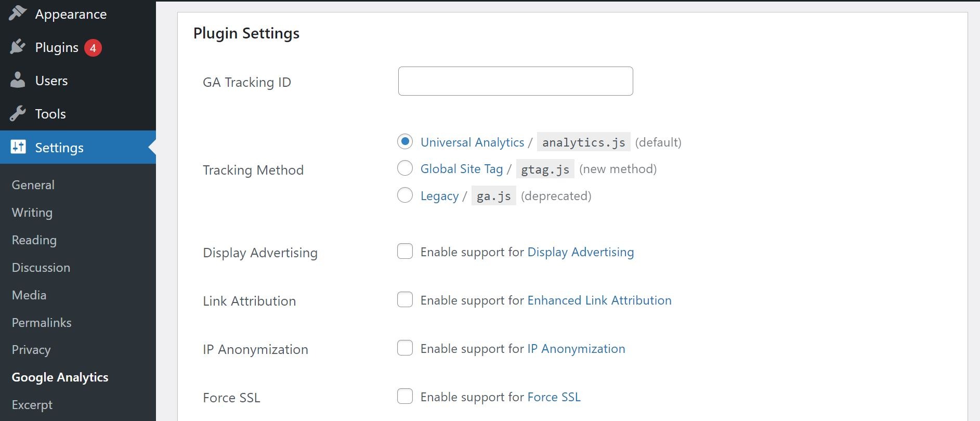Open Google Analytics submenu item
This screenshot has width=980, height=421.
(x=60, y=377)
